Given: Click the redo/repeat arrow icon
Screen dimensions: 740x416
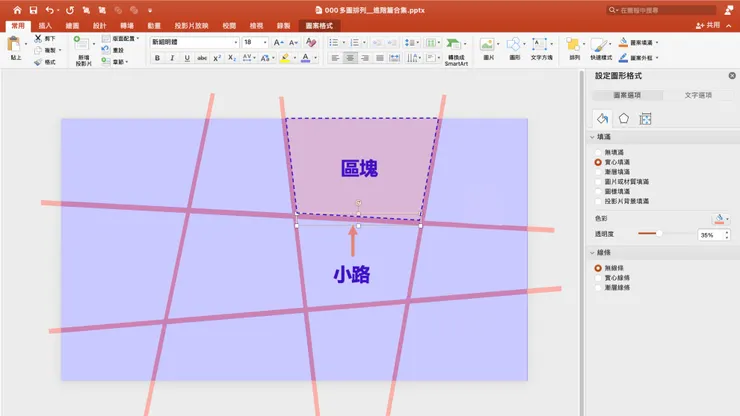Looking at the screenshot, I should click(x=70, y=10).
